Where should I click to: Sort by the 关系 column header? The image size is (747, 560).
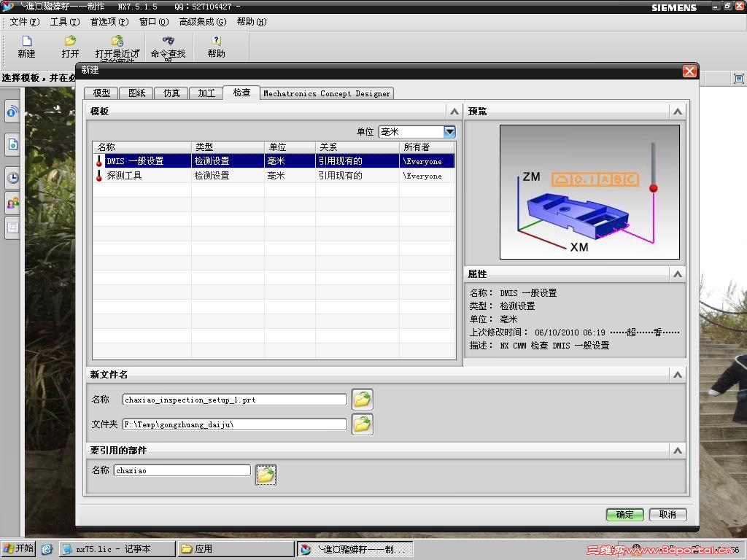357,147
